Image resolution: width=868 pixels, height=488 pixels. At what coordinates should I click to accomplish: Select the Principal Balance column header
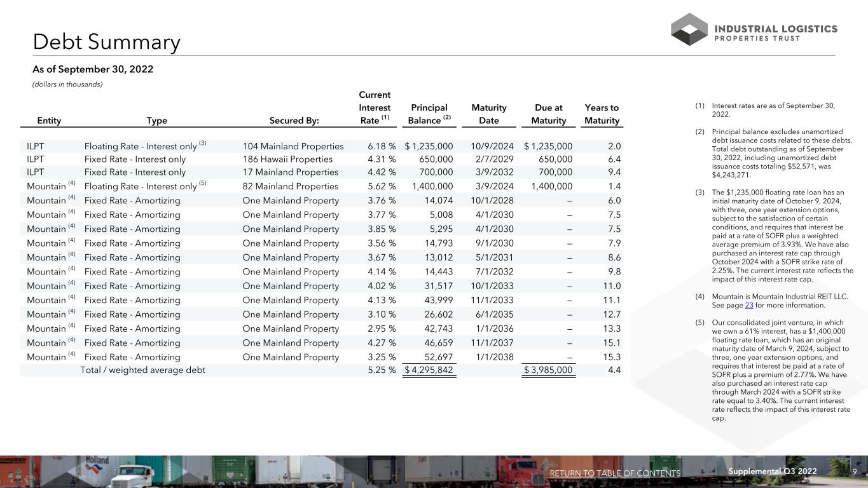(429, 114)
